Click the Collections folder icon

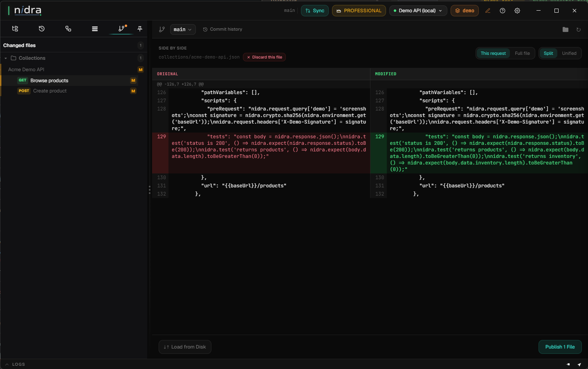click(13, 58)
